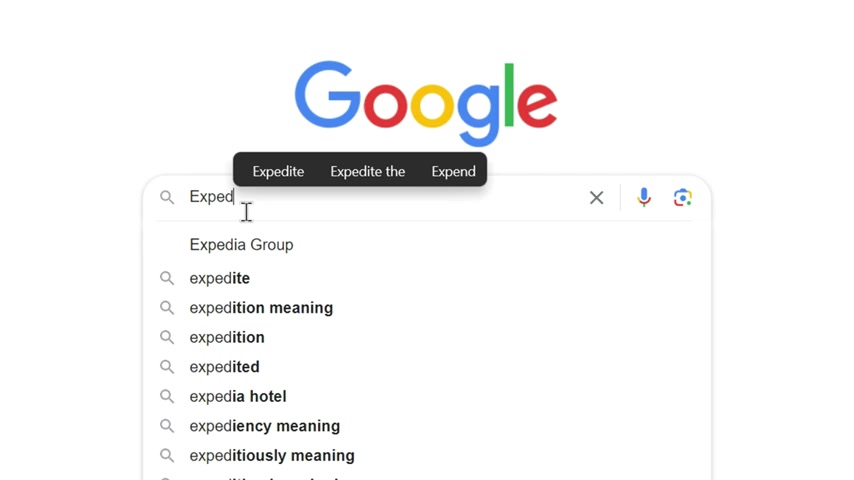Click the magnifier icon in search box
This screenshot has width=854, height=480.
(x=167, y=197)
